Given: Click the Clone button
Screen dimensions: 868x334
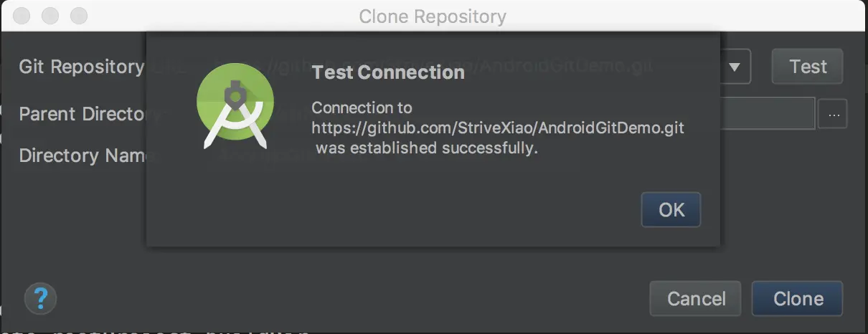Looking at the screenshot, I should (x=798, y=298).
